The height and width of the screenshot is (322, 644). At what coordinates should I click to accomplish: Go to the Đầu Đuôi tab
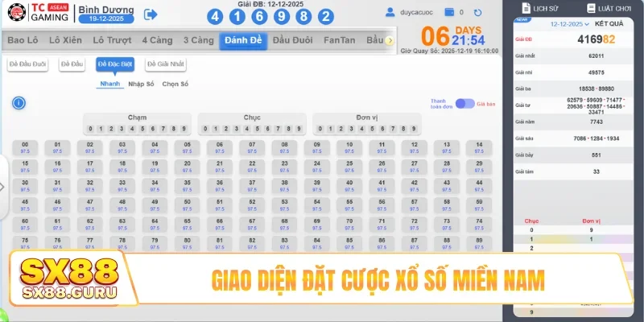(x=293, y=40)
